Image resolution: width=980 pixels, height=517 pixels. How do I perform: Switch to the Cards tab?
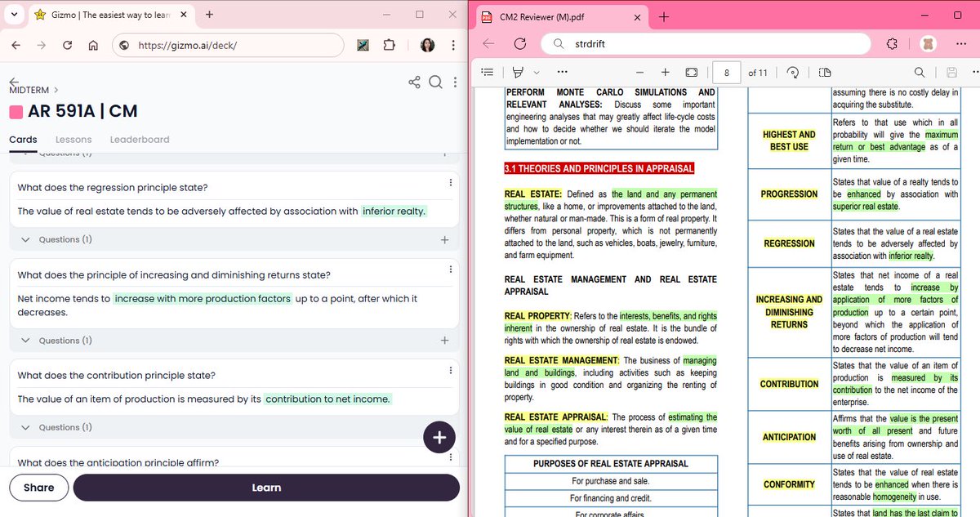[x=23, y=140]
